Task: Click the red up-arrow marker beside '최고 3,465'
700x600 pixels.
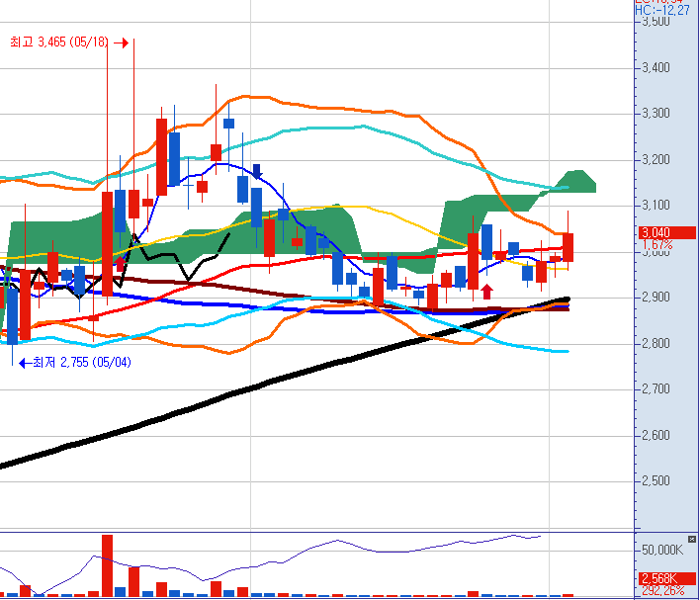Action: (121, 43)
